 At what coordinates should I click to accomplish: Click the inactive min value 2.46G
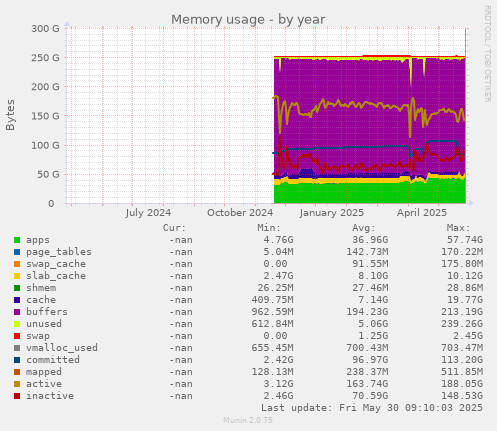279,396
